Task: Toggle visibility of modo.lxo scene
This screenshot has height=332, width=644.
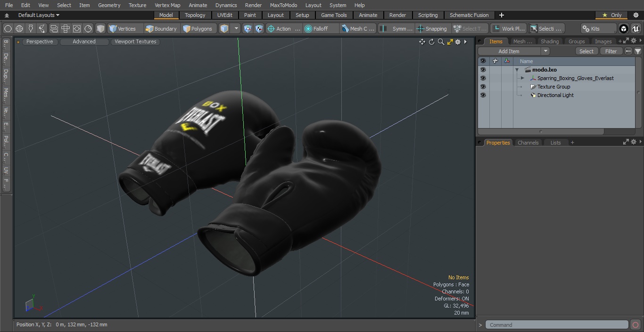Action: pyautogui.click(x=483, y=70)
